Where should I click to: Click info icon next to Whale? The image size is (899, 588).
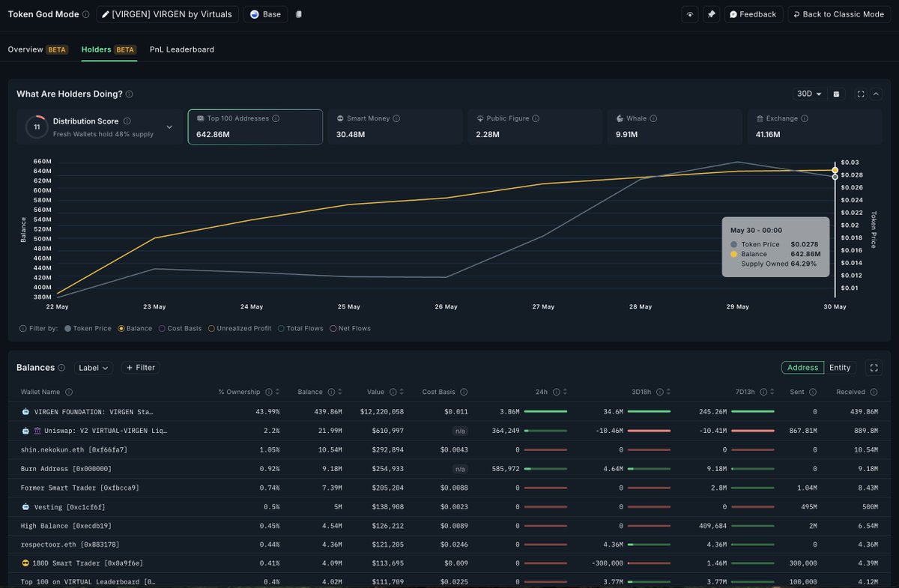pos(653,118)
